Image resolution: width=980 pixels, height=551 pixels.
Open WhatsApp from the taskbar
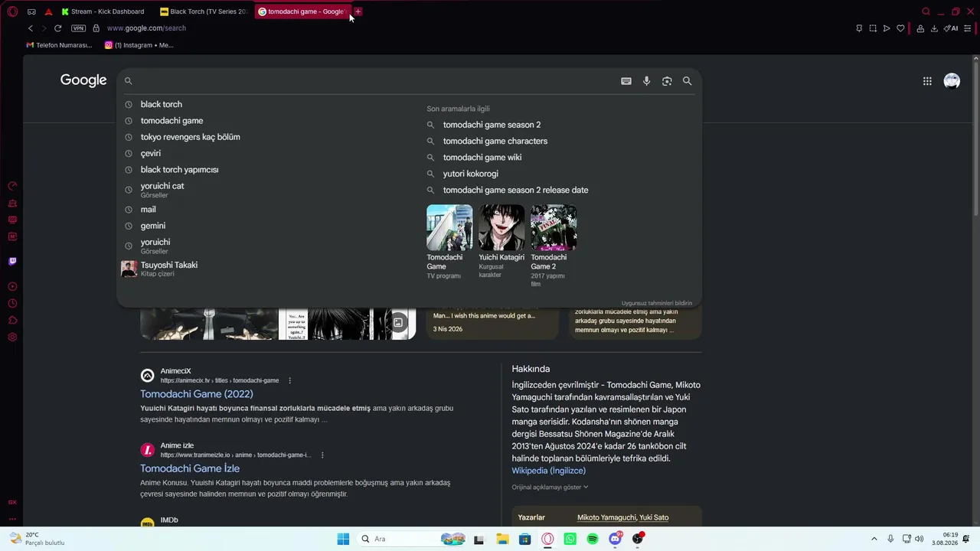click(x=570, y=539)
